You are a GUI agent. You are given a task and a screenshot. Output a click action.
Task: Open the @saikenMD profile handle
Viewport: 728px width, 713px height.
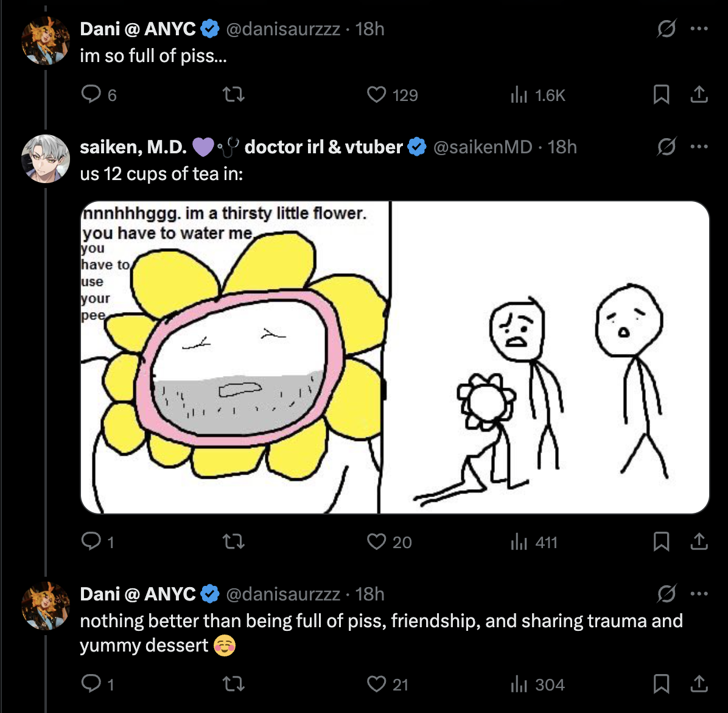[x=482, y=147]
